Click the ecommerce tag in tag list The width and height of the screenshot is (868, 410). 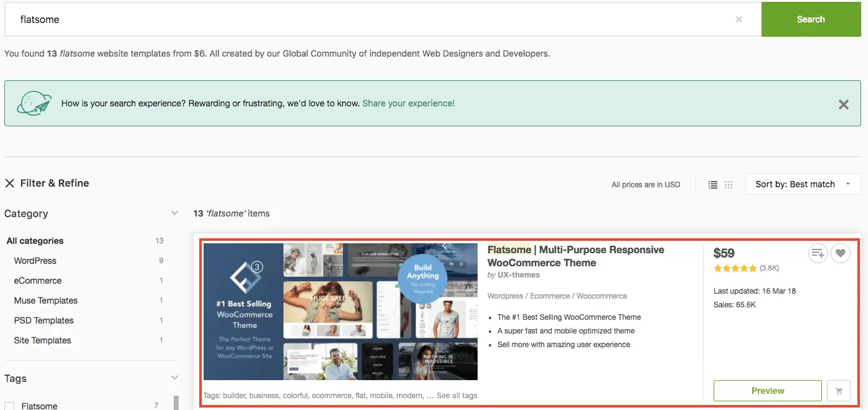[332, 396]
